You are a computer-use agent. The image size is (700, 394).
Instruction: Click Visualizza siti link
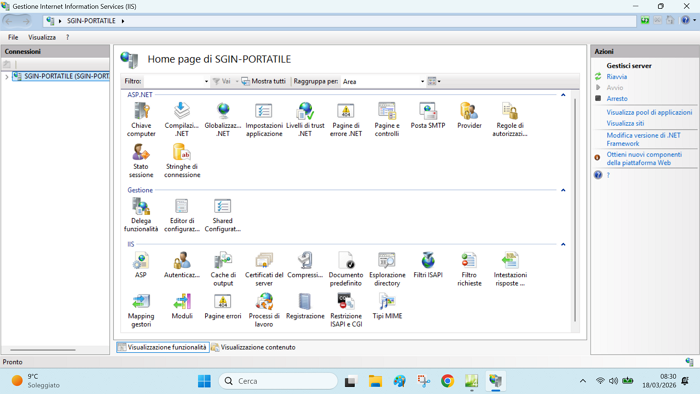click(625, 123)
